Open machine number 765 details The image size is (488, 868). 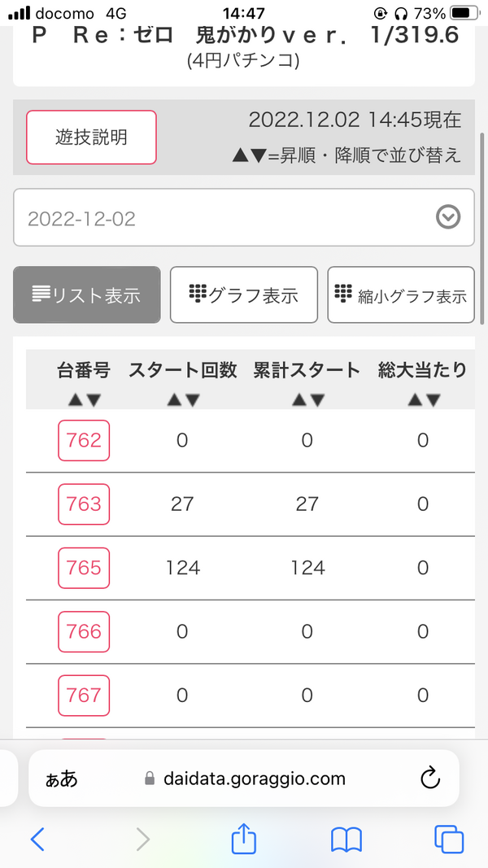click(84, 568)
